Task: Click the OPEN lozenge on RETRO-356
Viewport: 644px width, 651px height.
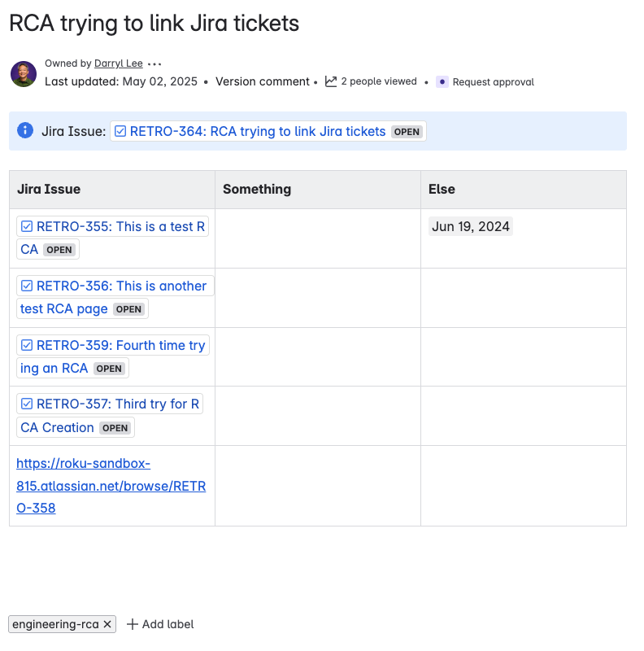Action: point(129,308)
